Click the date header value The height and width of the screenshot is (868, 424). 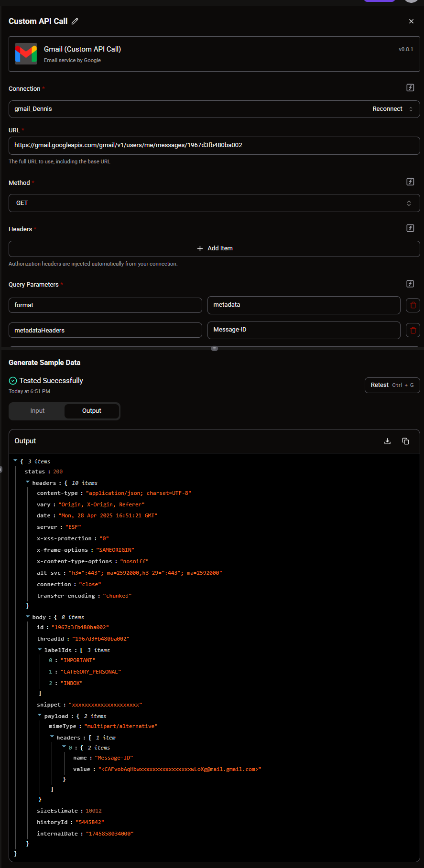[108, 516]
